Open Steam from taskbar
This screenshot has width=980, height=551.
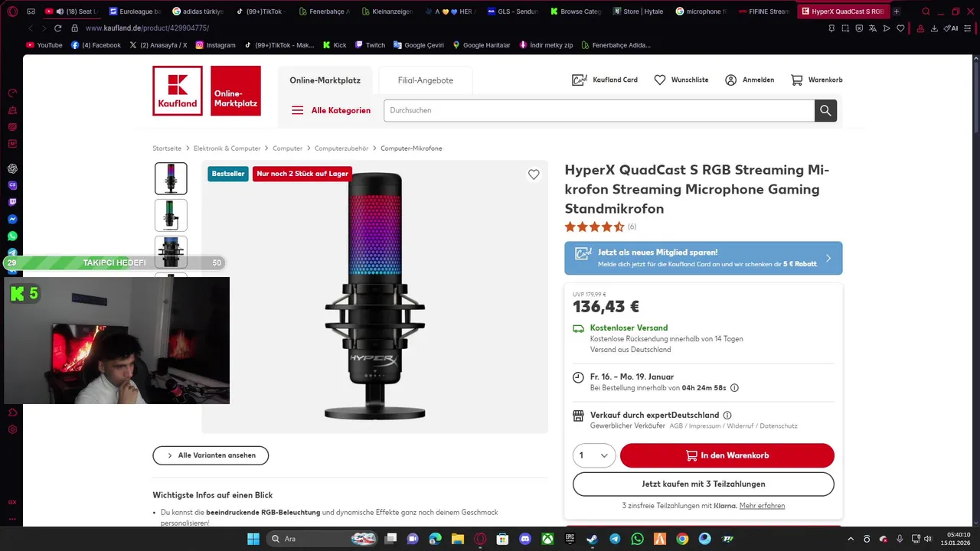593,539
